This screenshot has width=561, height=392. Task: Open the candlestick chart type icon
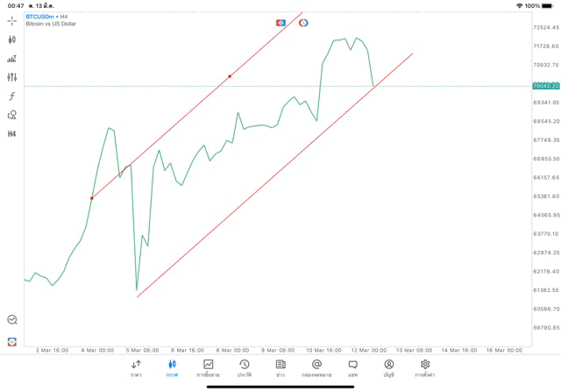[x=12, y=39]
